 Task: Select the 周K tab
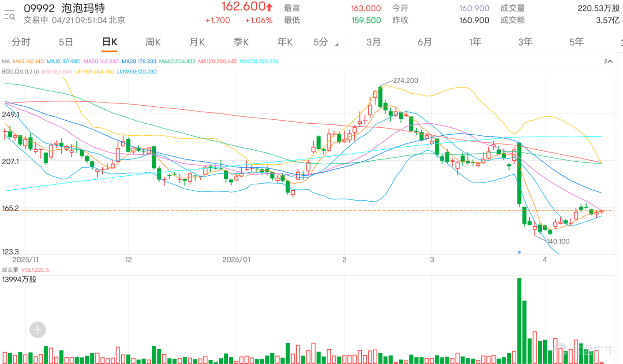pyautogui.click(x=153, y=42)
